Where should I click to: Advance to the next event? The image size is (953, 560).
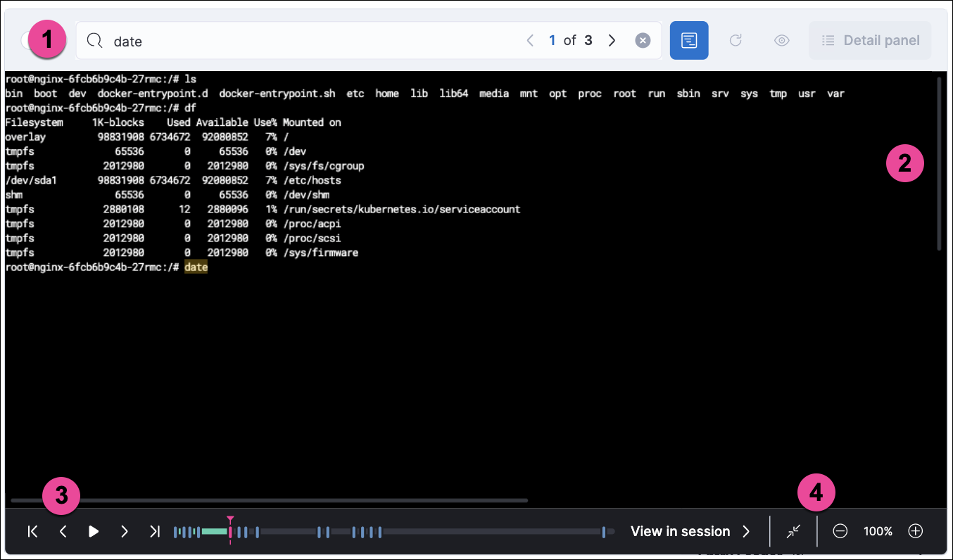tap(125, 531)
